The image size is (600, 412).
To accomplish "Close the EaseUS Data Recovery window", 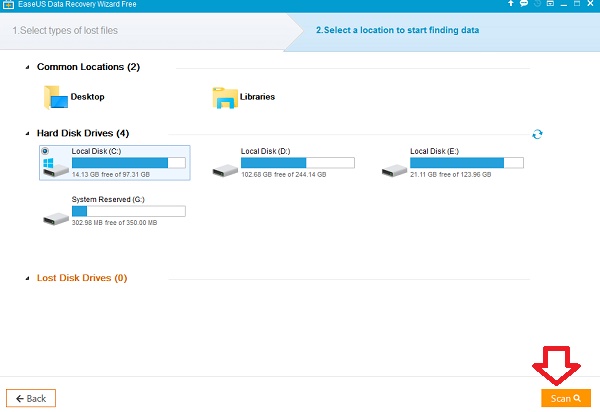I will point(590,3).
